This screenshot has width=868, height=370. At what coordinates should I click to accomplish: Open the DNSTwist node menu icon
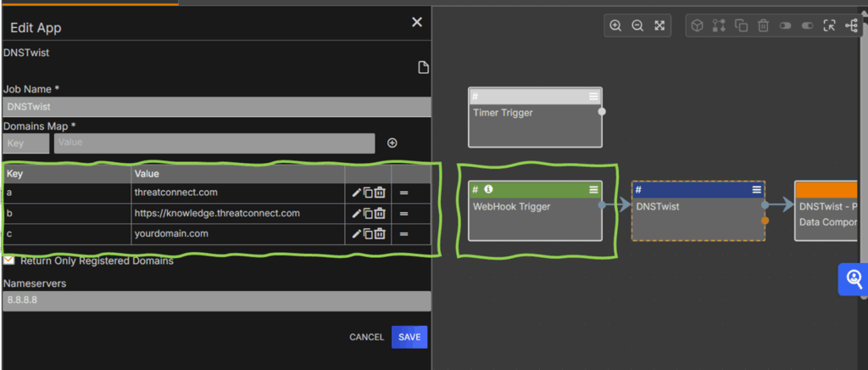pyautogui.click(x=757, y=189)
